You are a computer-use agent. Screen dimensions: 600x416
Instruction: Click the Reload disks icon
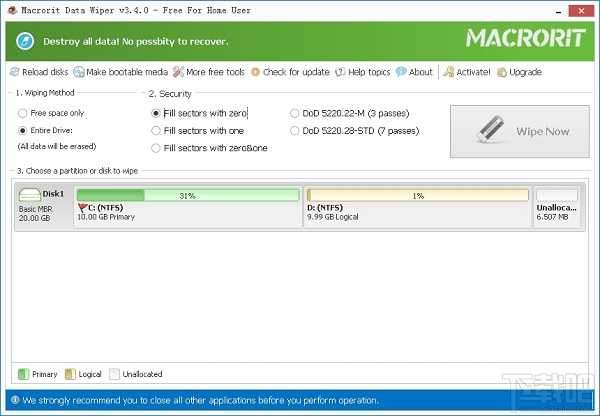[15, 72]
